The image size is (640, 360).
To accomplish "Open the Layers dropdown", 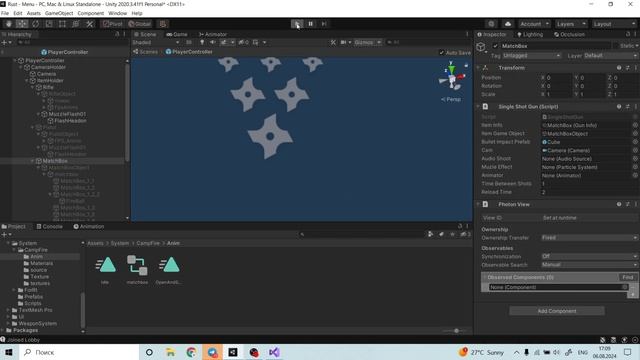I will click(571, 24).
